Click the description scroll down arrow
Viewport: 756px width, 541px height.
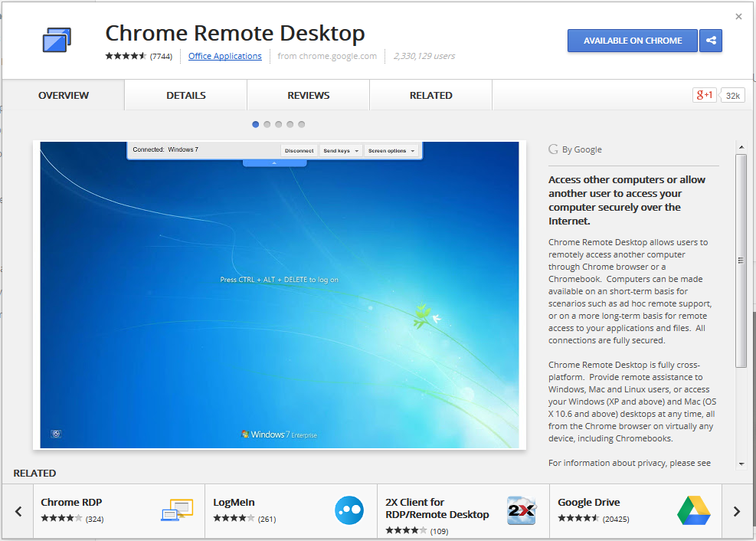(741, 464)
